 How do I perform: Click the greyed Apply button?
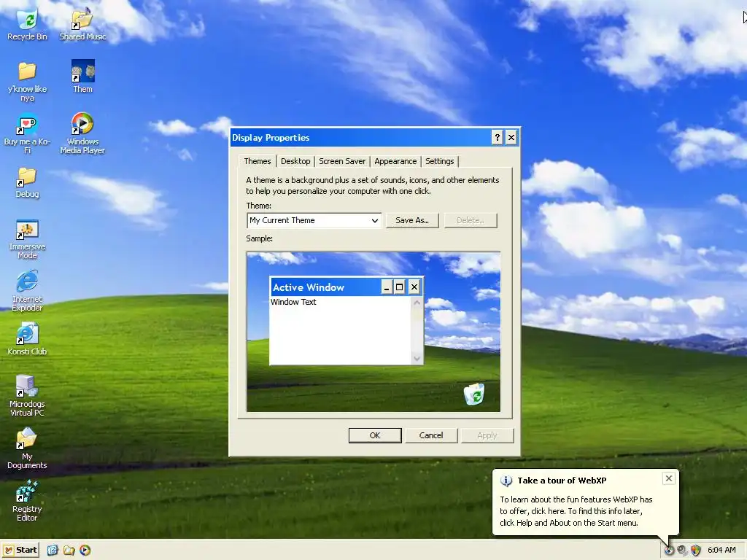click(x=487, y=435)
